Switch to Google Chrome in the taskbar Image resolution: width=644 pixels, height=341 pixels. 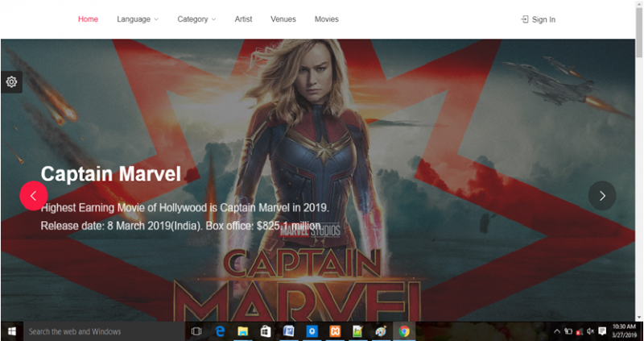click(404, 331)
